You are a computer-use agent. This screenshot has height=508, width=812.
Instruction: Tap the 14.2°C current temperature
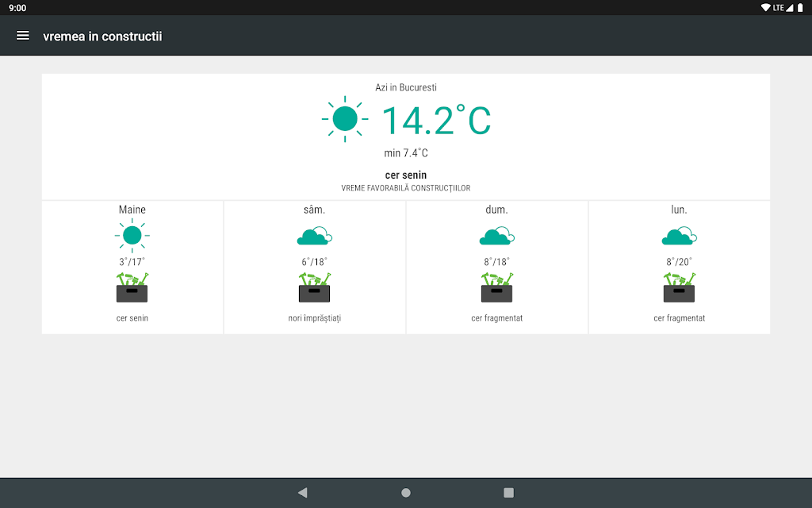pyautogui.click(x=436, y=121)
